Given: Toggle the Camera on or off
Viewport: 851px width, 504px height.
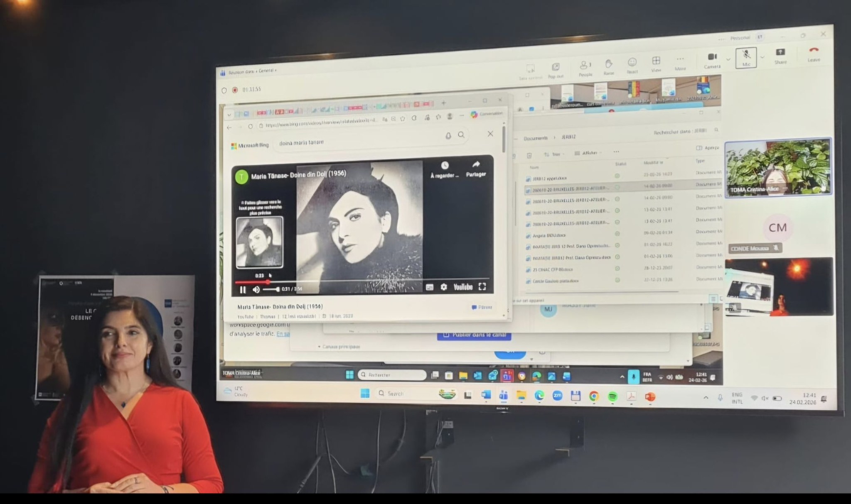Looking at the screenshot, I should click(712, 57).
